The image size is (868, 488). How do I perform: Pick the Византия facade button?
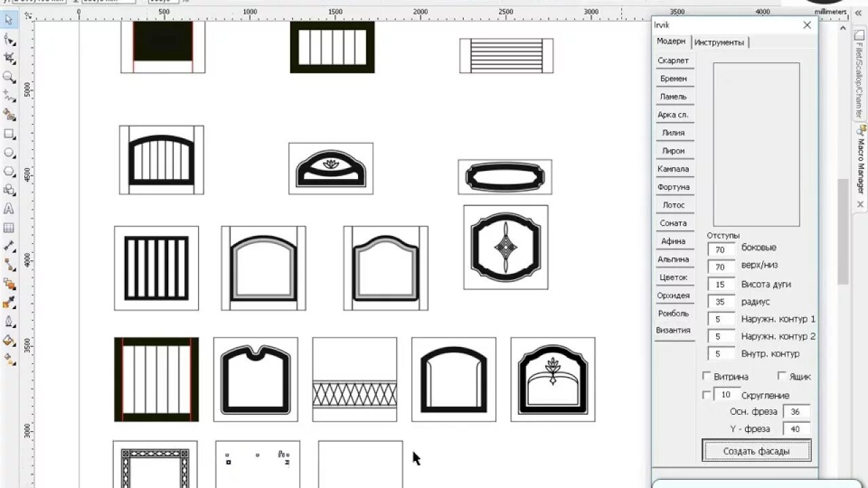tap(673, 331)
